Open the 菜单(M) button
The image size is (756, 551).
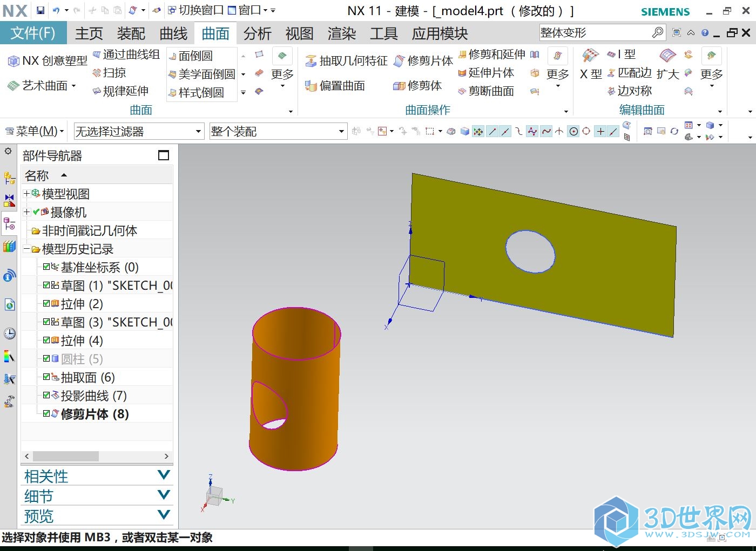click(35, 131)
